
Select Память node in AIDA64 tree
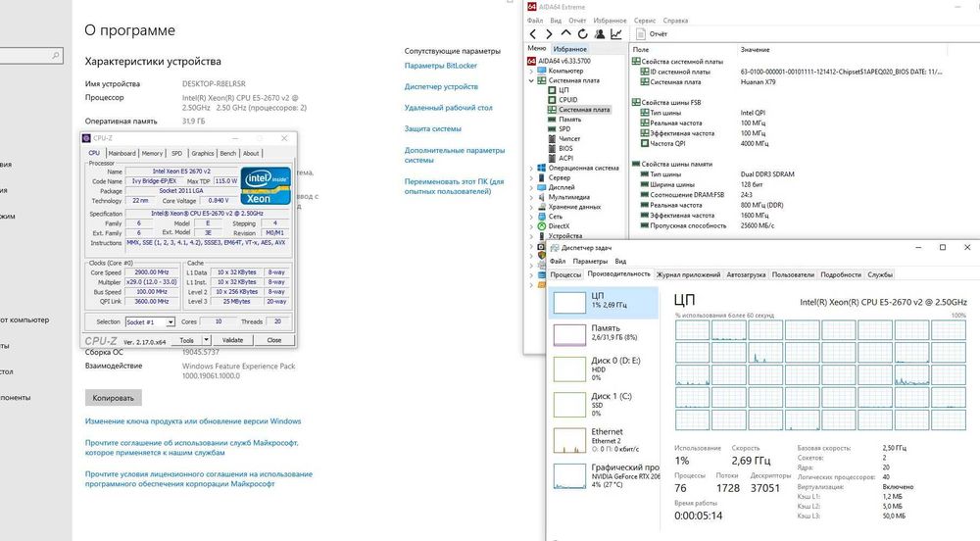pos(569,120)
